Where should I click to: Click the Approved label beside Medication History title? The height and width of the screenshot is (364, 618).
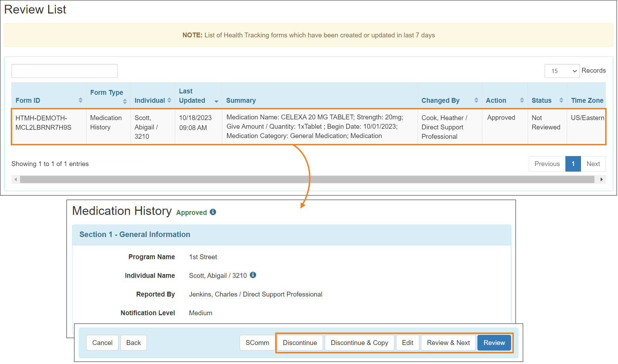[x=191, y=212]
